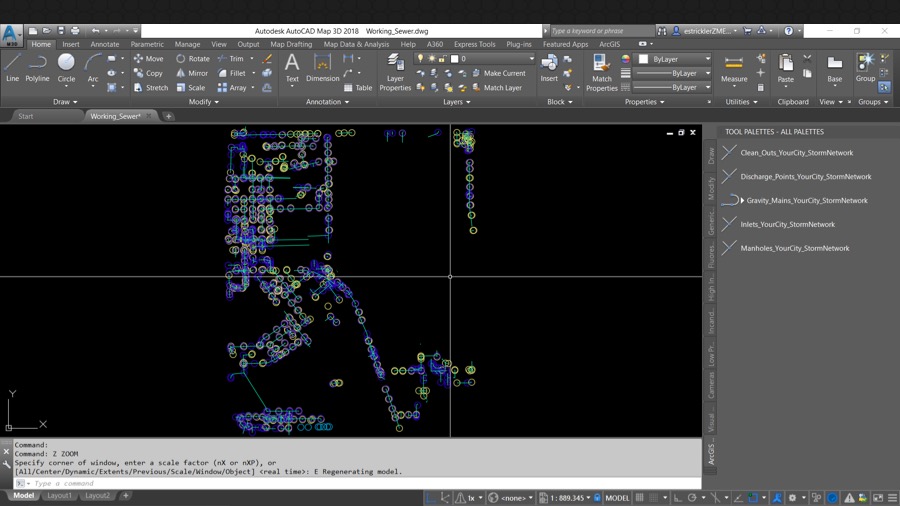The height and width of the screenshot is (506, 900).
Task: Click the object color wheel icon
Action: [626, 59]
